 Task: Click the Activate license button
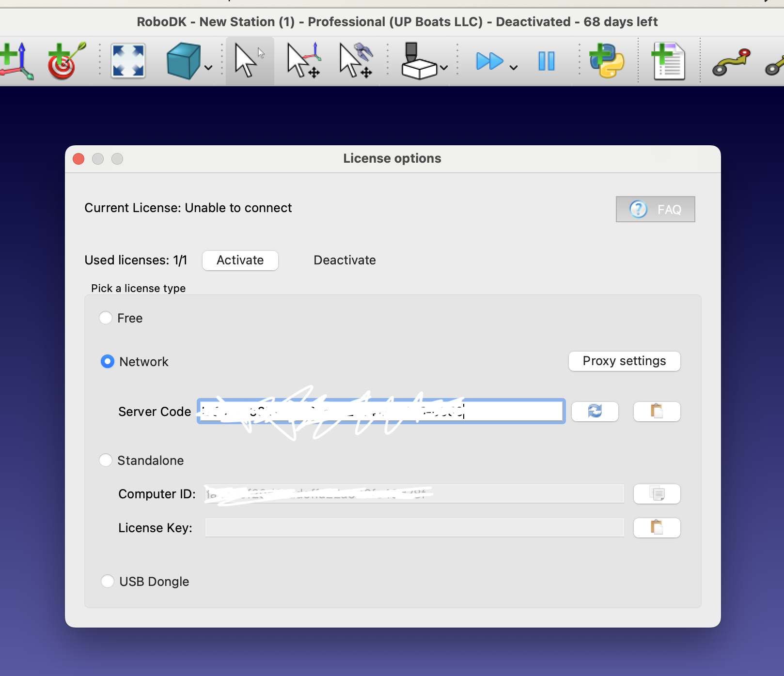(240, 261)
